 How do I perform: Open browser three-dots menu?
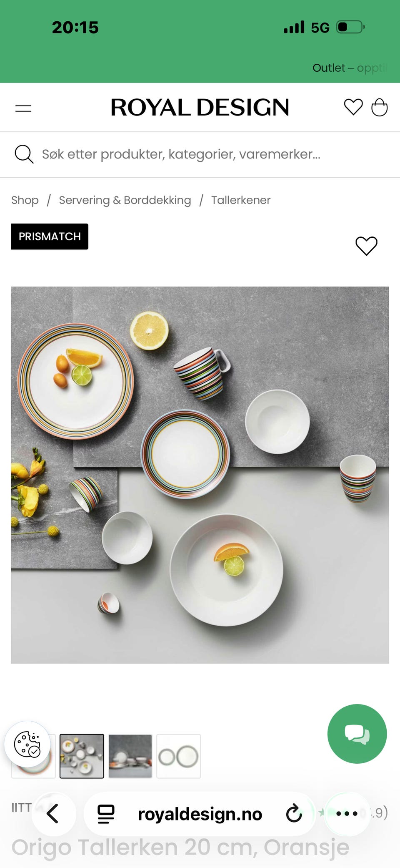(347, 813)
